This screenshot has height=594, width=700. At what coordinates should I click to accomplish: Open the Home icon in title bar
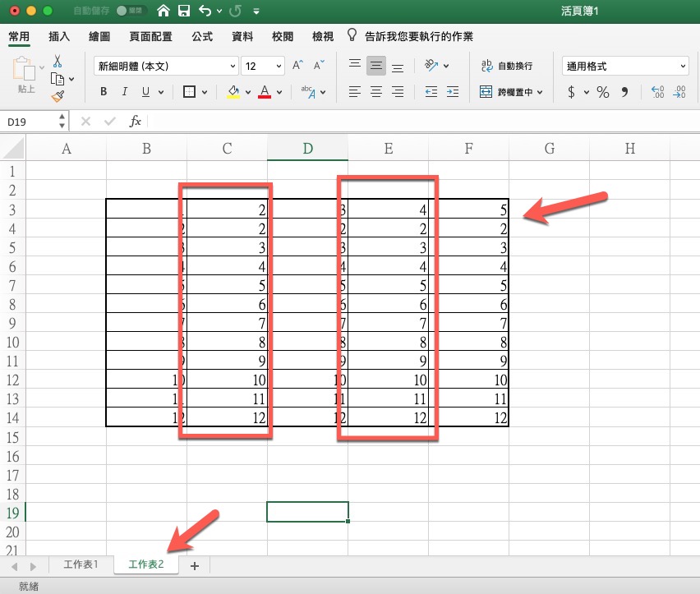(163, 11)
